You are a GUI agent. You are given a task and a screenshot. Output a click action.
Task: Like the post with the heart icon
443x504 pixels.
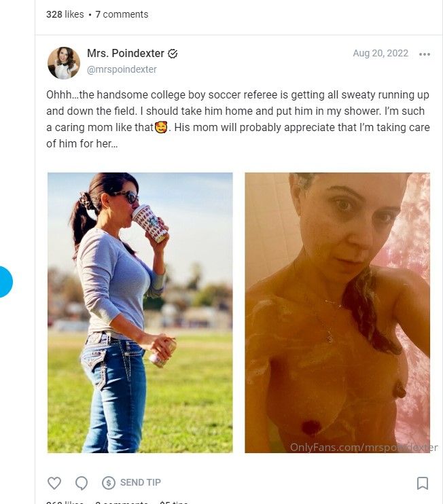[x=54, y=483]
